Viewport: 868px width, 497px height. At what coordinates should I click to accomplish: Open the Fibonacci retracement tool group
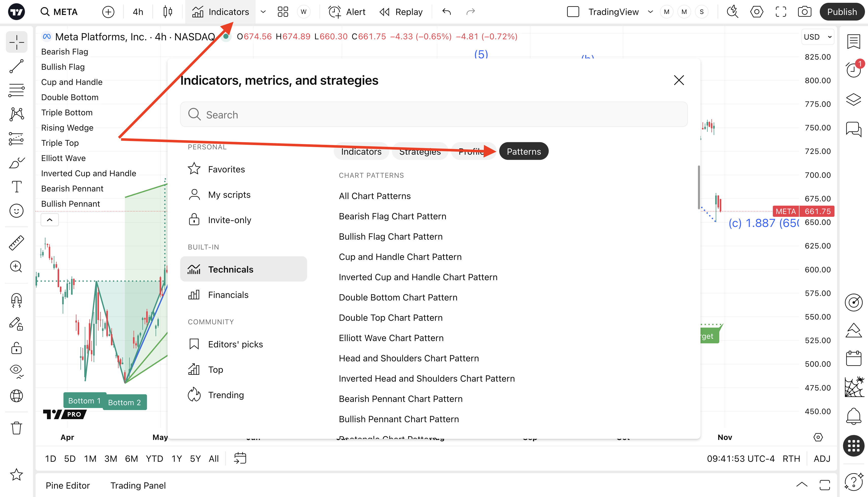(16, 91)
